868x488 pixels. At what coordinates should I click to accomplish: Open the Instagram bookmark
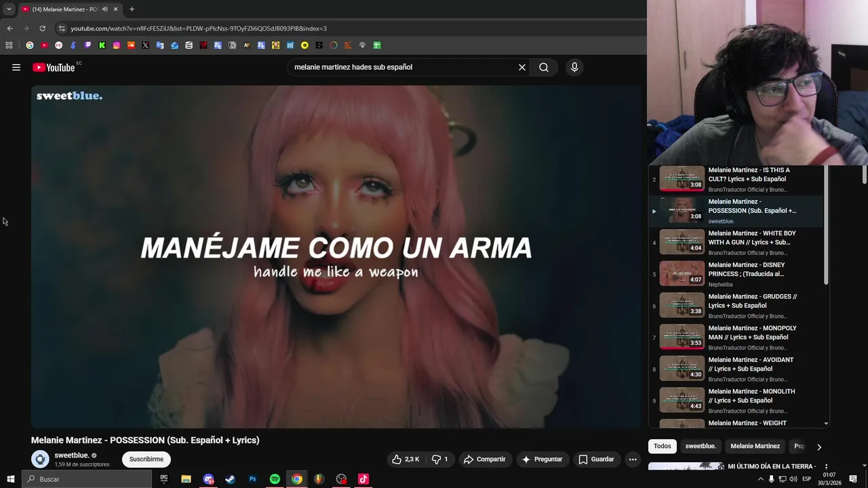click(117, 45)
